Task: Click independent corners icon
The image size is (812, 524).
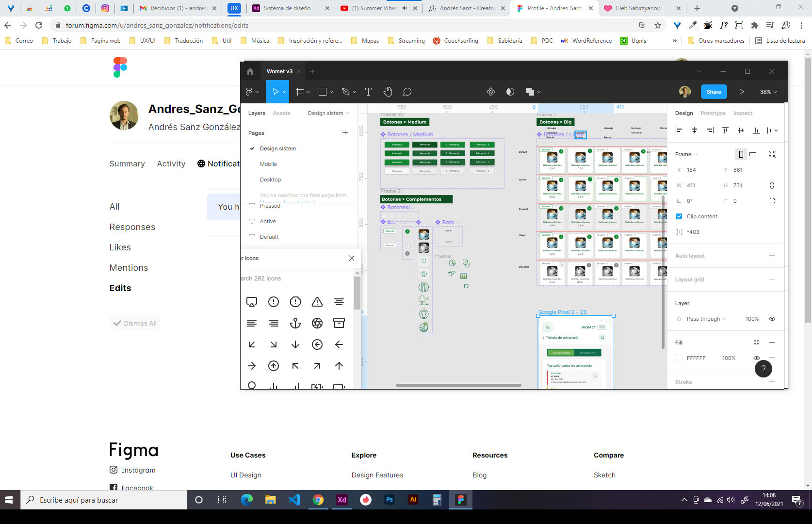Action: click(772, 201)
